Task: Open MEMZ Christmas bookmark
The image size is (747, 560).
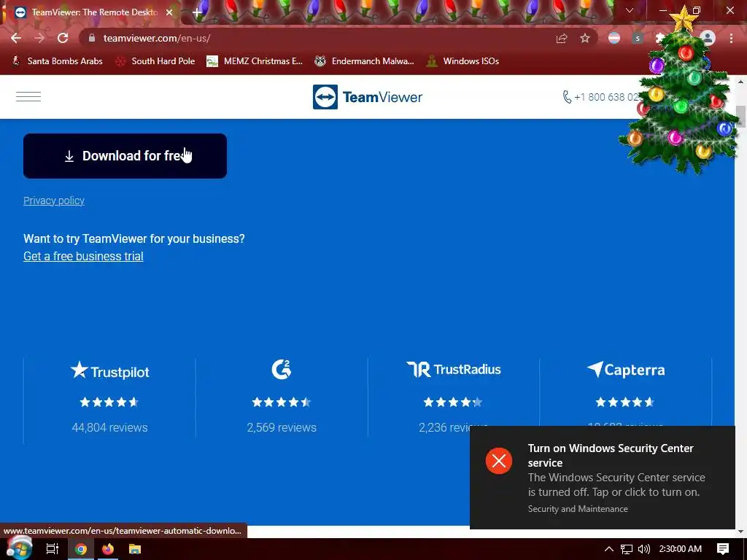Action: (x=255, y=61)
